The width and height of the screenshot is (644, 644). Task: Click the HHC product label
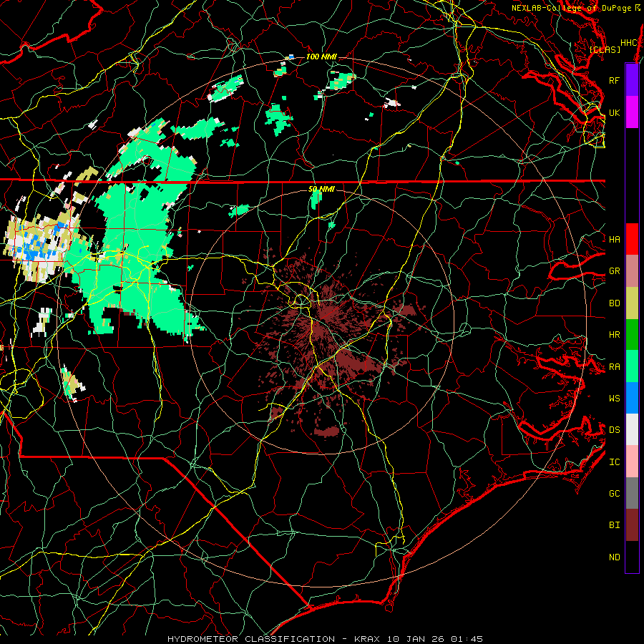628,43
